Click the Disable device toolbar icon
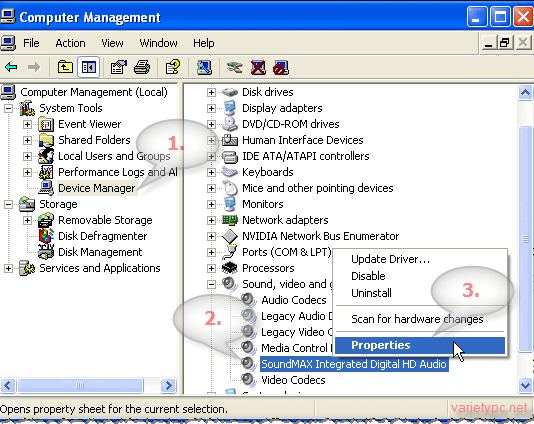 281,67
